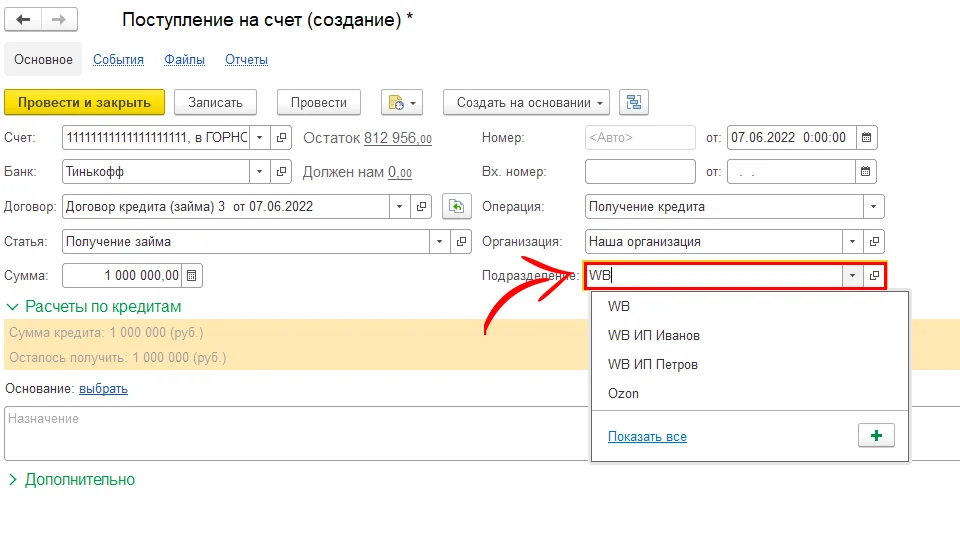This screenshot has height=540, width=960.
Task: Open the structure icon next to Создать на основании
Action: click(634, 102)
